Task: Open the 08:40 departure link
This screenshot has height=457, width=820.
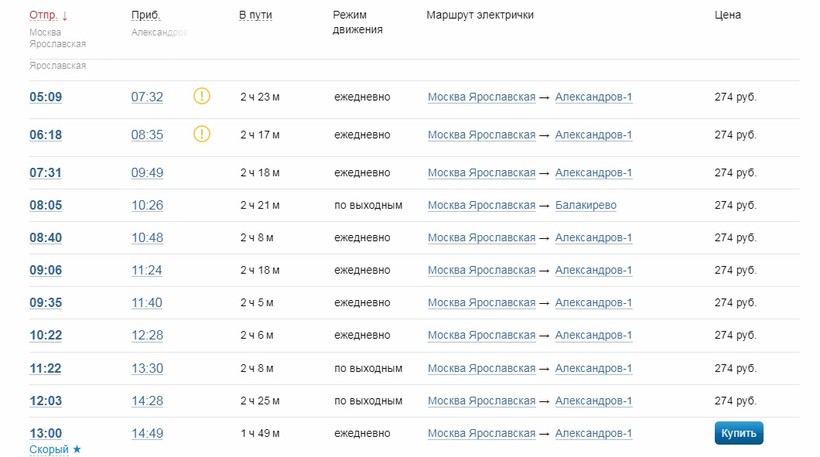Action: [46, 238]
